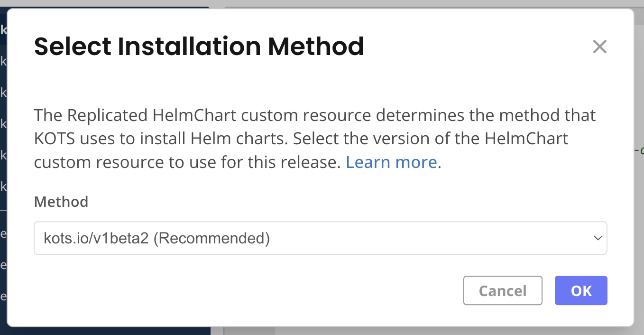Viewport: 644px width, 335px height.
Task: Click the highlighted sidebar item behind the dialog
Action: (4, 30)
